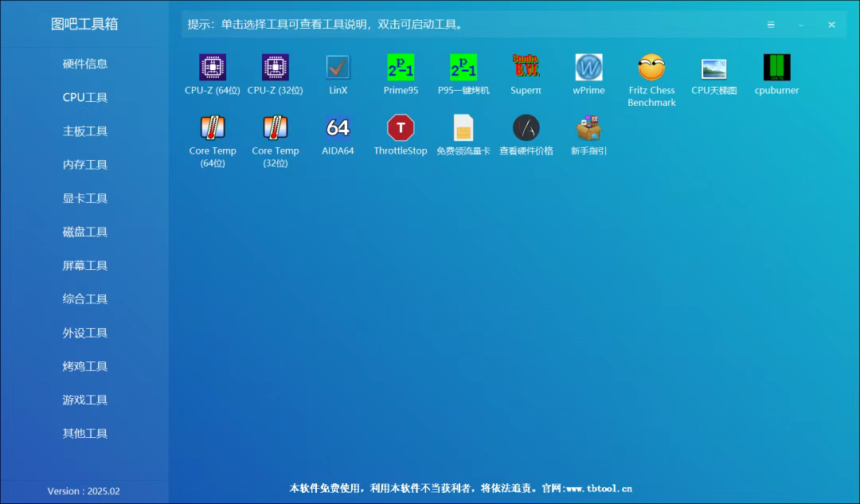
Task: Open the 屏幕工具 category
Action: (x=85, y=265)
